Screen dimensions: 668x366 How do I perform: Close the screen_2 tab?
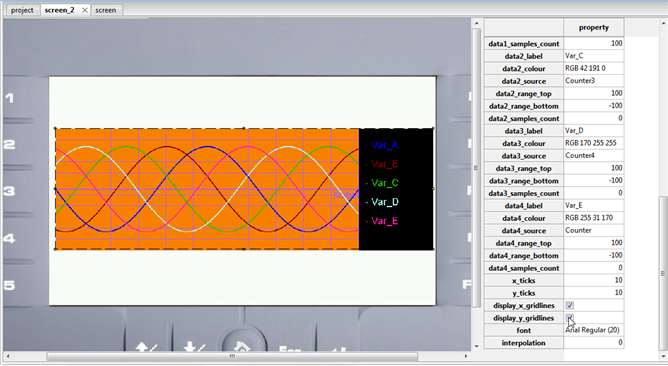point(85,10)
